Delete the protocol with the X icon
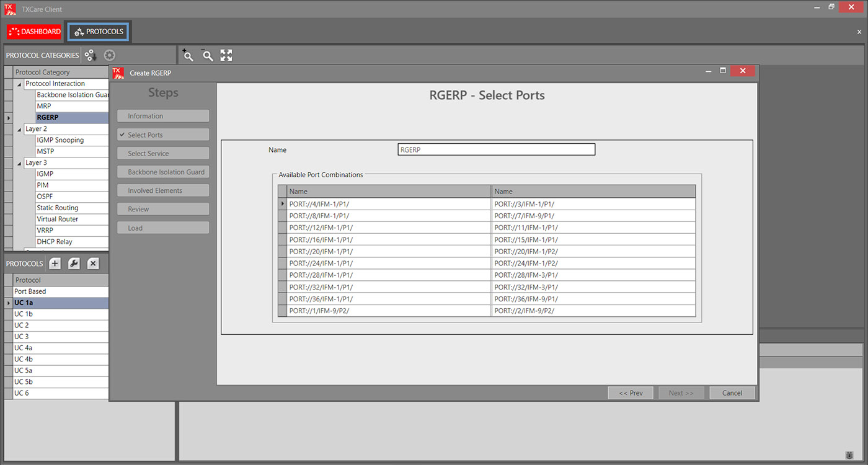868x465 pixels. 93,263
